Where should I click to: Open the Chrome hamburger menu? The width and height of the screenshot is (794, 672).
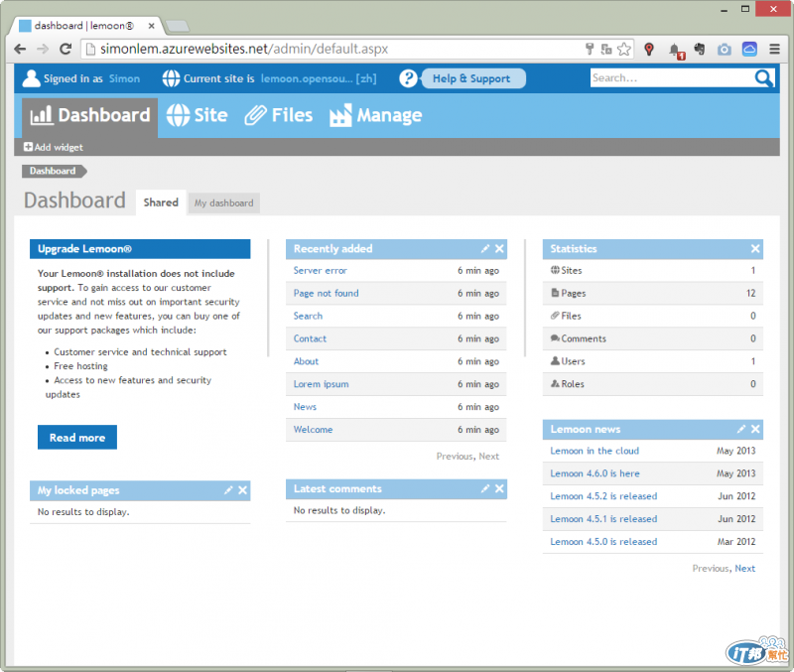(774, 49)
